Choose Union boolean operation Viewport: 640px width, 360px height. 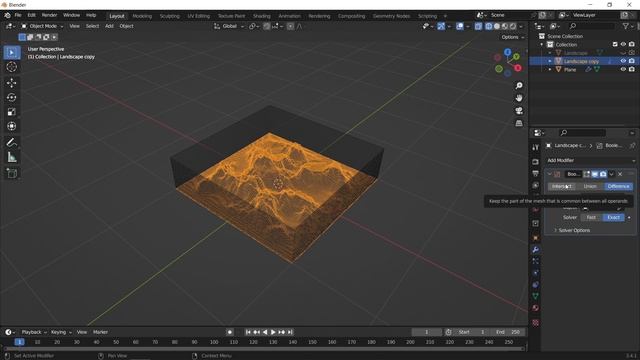pos(590,187)
